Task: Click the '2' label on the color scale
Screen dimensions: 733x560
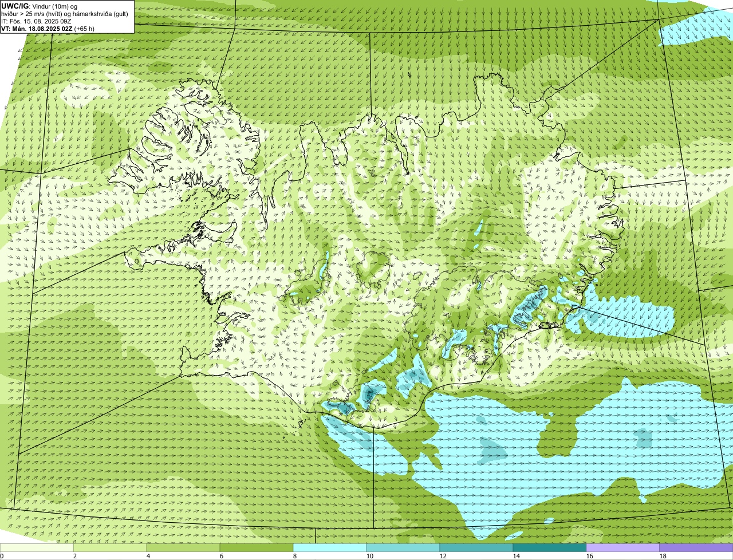Action: [75, 556]
